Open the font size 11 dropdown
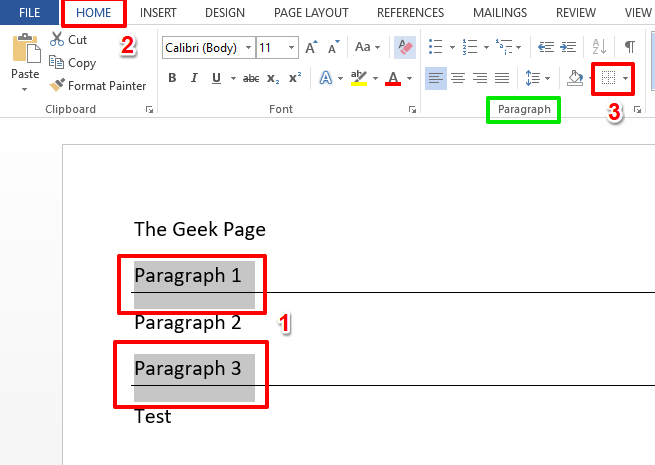Image resolution: width=655 pixels, height=465 pixels. (x=291, y=47)
